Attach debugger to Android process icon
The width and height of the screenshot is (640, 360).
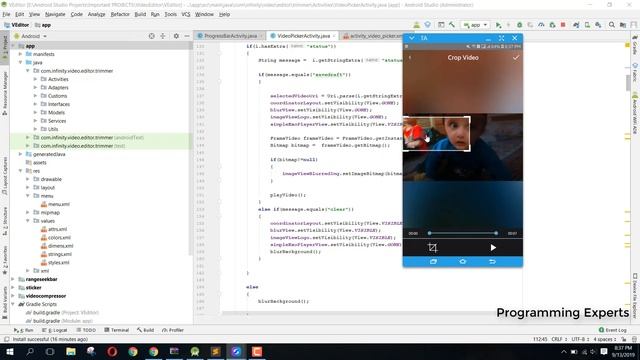click(552, 25)
